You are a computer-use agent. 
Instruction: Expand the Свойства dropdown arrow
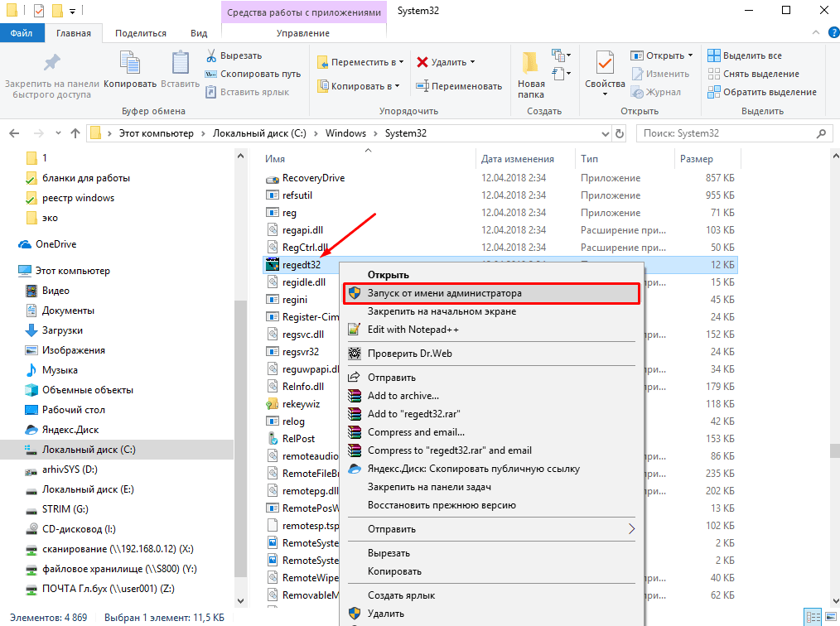coord(605,94)
